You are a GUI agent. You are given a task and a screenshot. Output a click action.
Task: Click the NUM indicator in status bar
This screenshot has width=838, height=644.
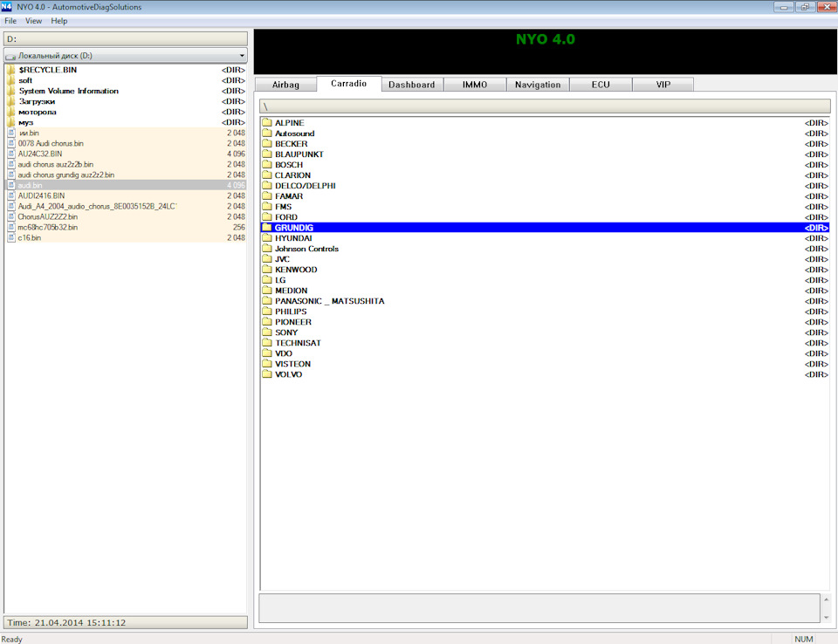coord(804,639)
